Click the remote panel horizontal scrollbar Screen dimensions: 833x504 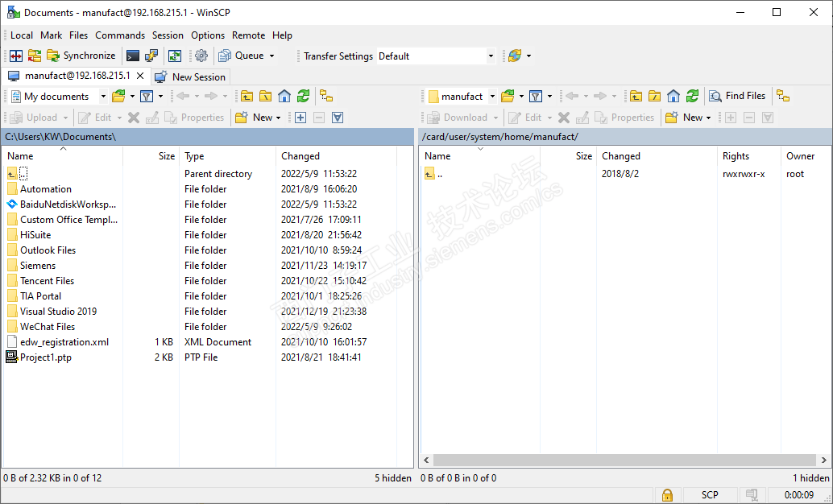click(x=625, y=460)
